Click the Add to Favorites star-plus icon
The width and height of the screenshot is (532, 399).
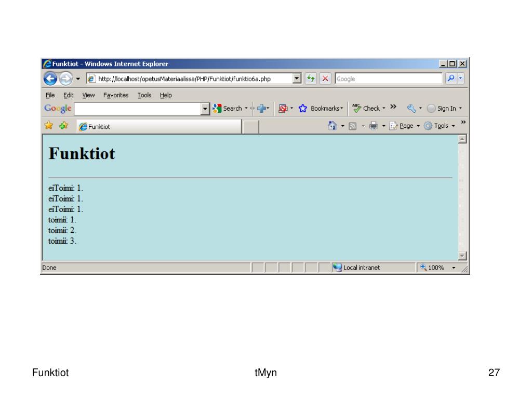point(63,126)
